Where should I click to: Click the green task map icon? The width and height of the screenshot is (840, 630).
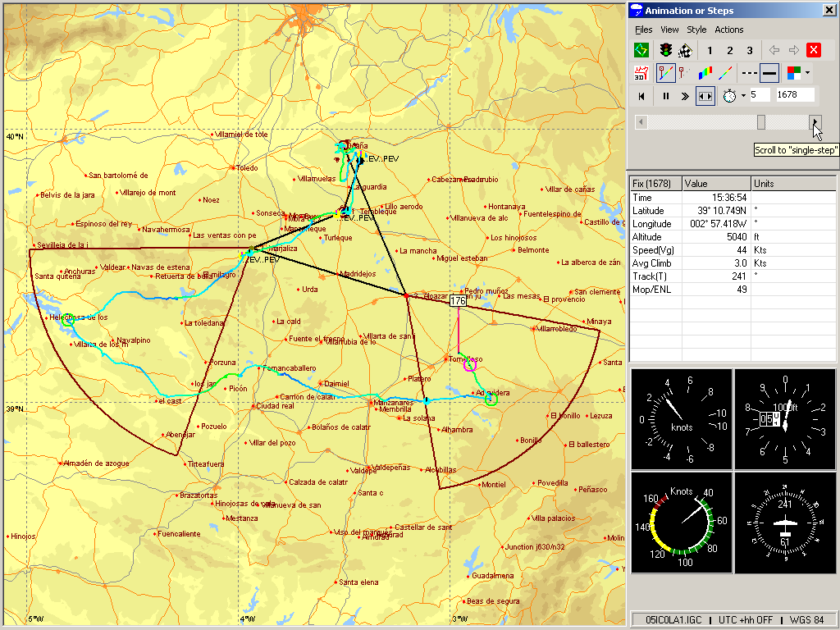(x=641, y=50)
